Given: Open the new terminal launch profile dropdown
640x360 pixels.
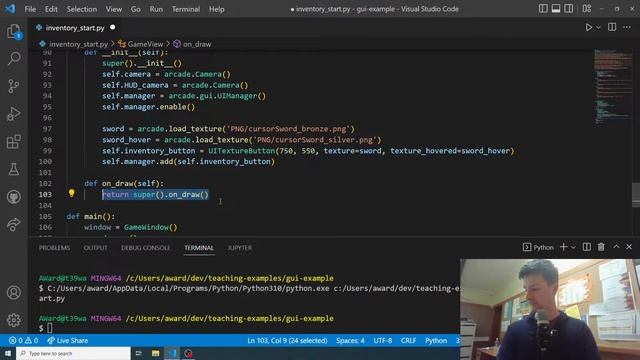Looking at the screenshot, I should [573, 247].
